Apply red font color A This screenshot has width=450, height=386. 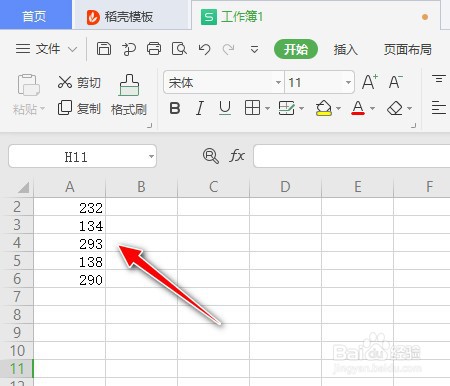358,108
